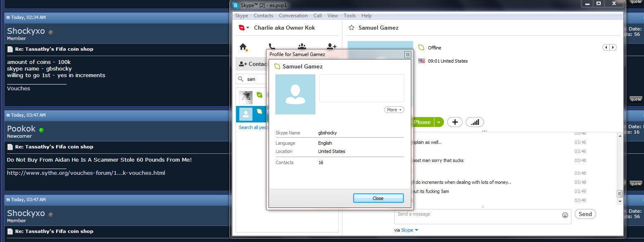
Task: Click the Pookok username link
Action: click(x=21, y=129)
